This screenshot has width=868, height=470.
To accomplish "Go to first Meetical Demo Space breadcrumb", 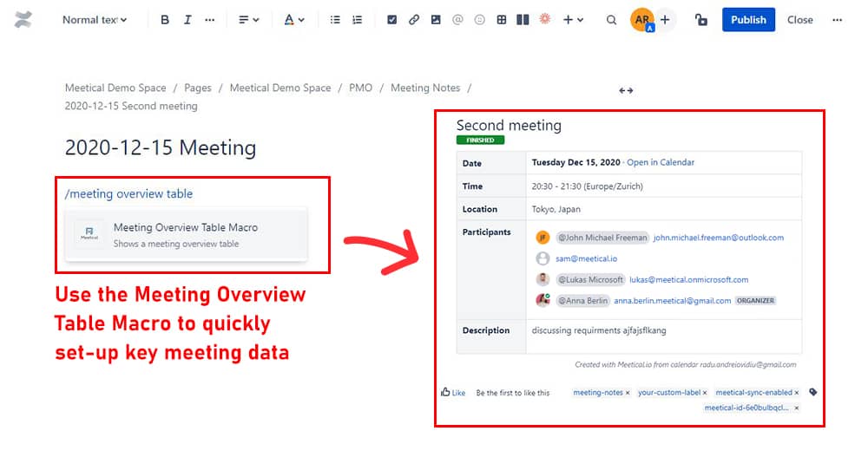I will (x=115, y=88).
